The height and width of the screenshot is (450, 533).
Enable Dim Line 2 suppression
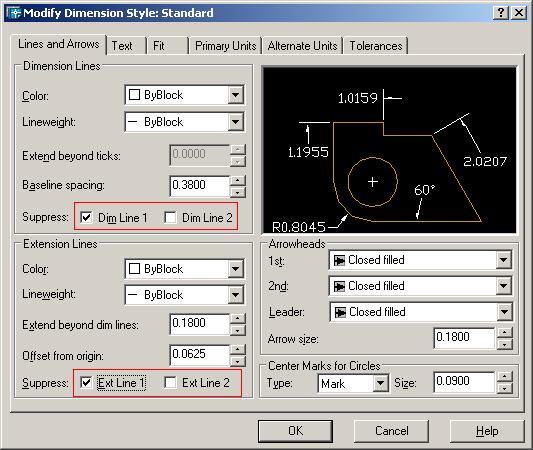(170, 217)
